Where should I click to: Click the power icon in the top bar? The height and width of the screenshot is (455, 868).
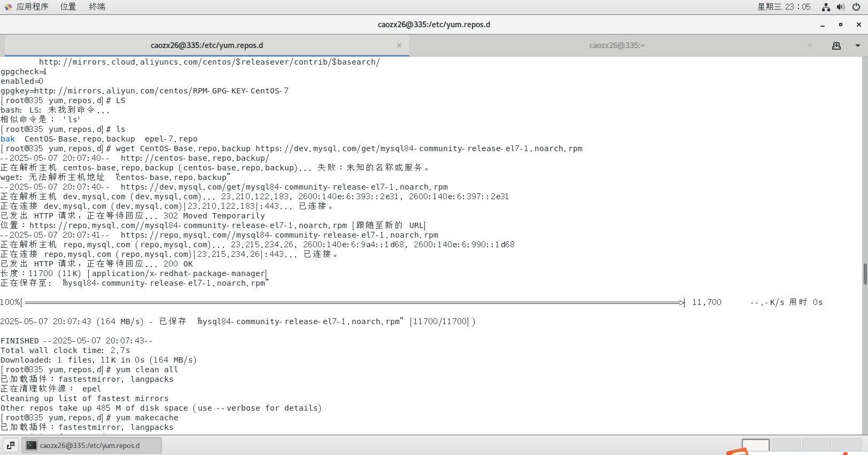(856, 7)
